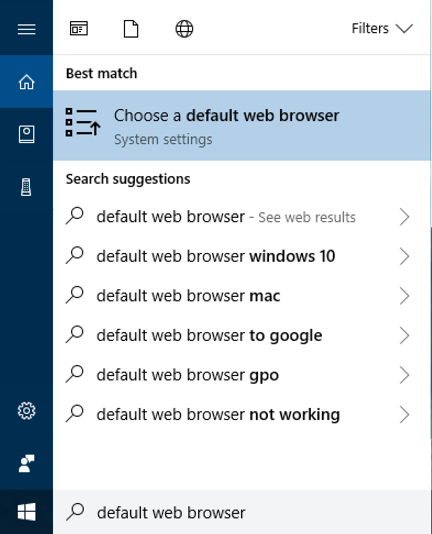432x534 pixels.
Task: Open the Feedback person icon
Action: [x=27, y=464]
